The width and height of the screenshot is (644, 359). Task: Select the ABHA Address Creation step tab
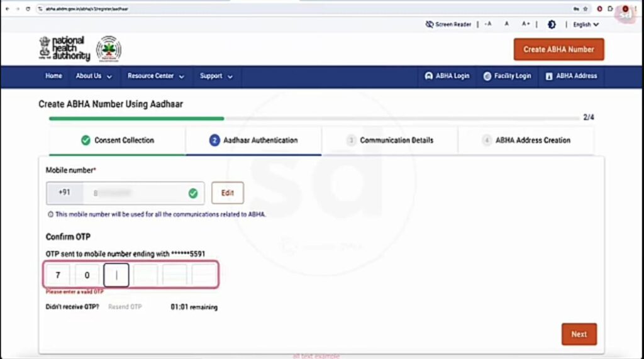coord(526,140)
